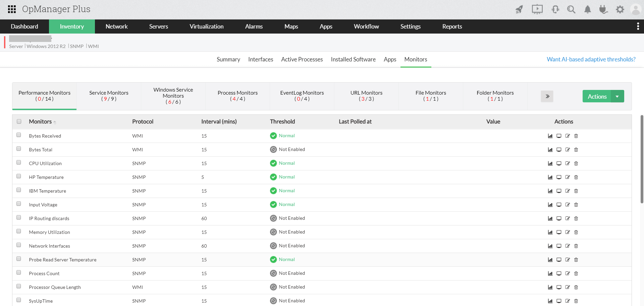
Task: Open the plug-in integrations icon
Action: point(603,9)
